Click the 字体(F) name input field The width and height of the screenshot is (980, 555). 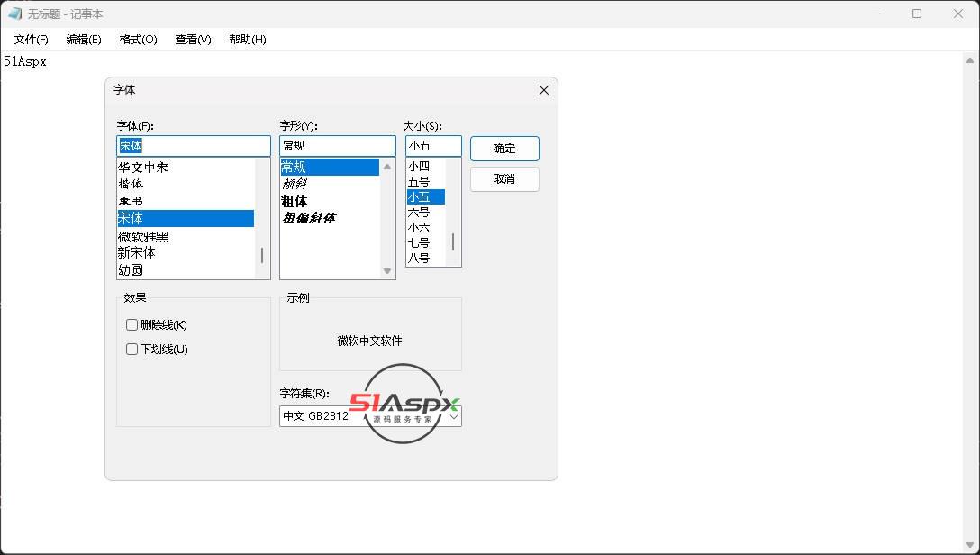(193, 146)
